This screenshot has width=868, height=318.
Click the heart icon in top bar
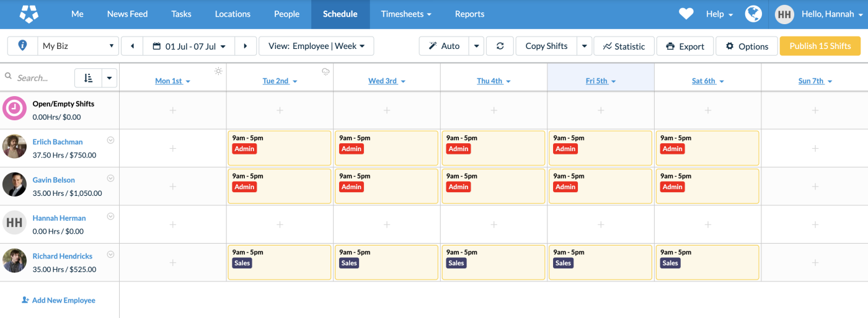tap(686, 14)
